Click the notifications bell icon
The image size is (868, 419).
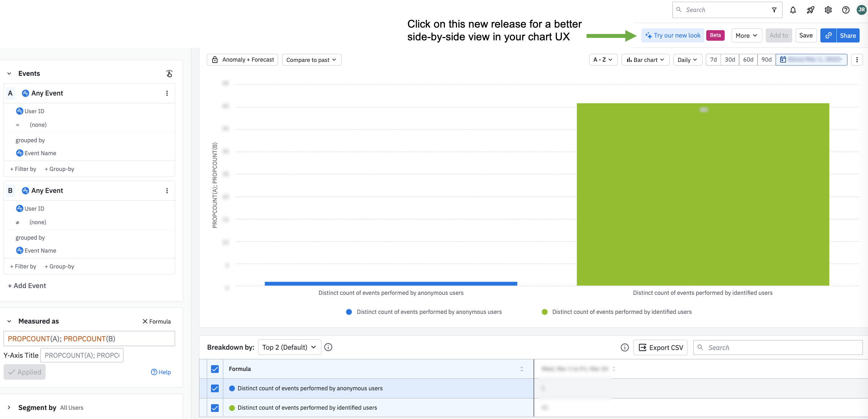pos(793,10)
